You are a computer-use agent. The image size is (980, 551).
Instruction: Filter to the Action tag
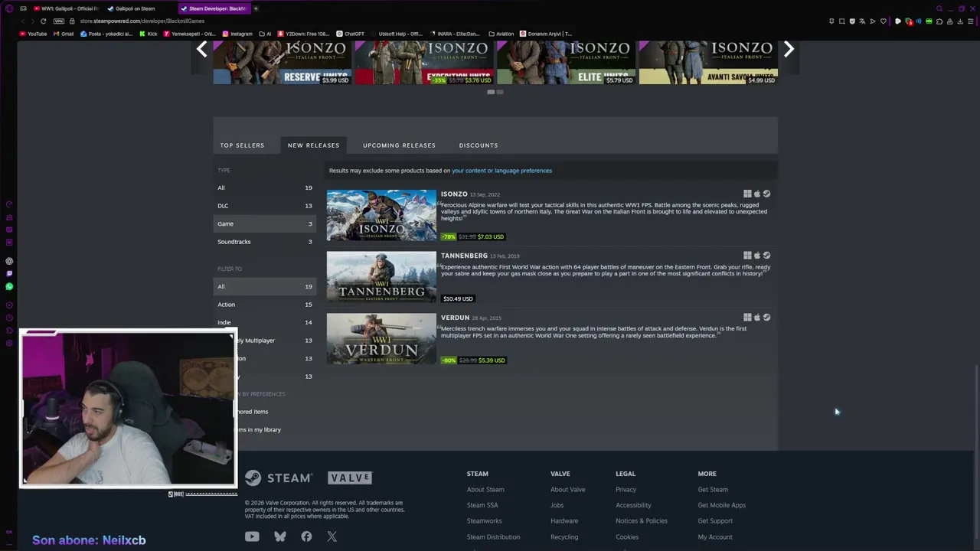click(264, 305)
